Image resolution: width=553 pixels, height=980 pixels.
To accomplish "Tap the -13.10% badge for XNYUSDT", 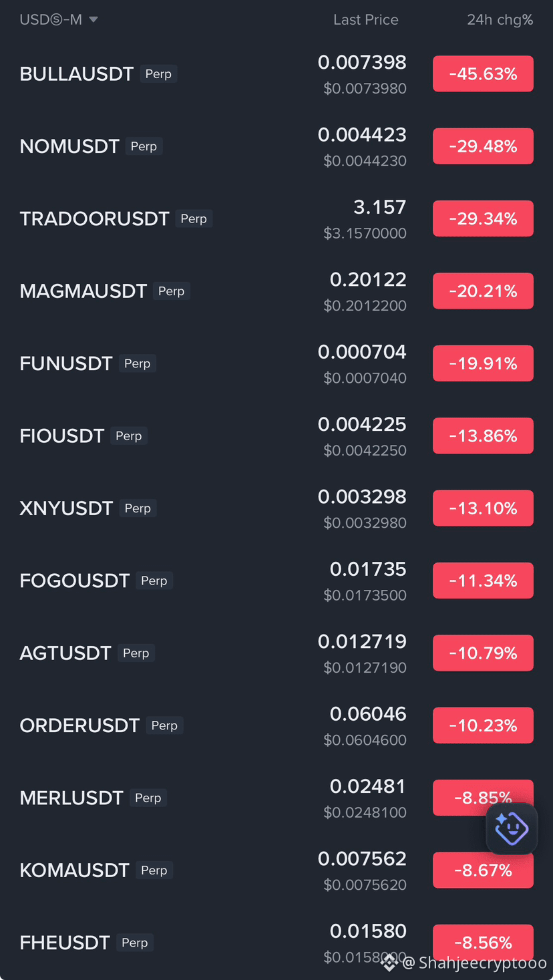I will click(483, 508).
